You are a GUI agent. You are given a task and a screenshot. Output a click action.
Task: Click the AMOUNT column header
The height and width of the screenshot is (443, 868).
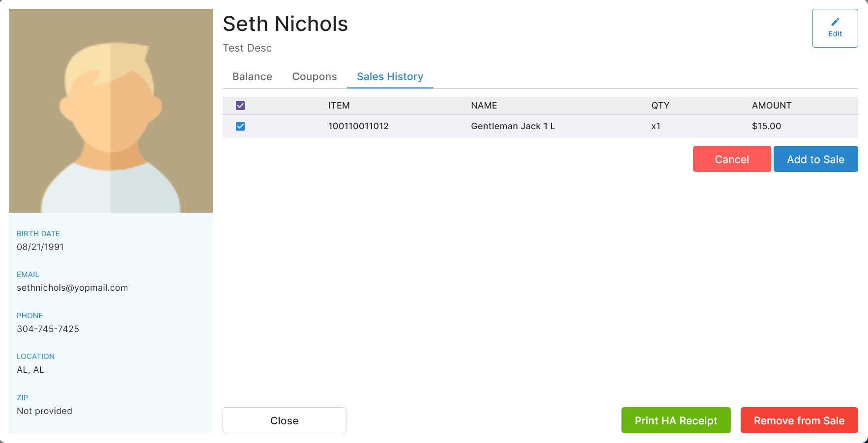(x=772, y=106)
